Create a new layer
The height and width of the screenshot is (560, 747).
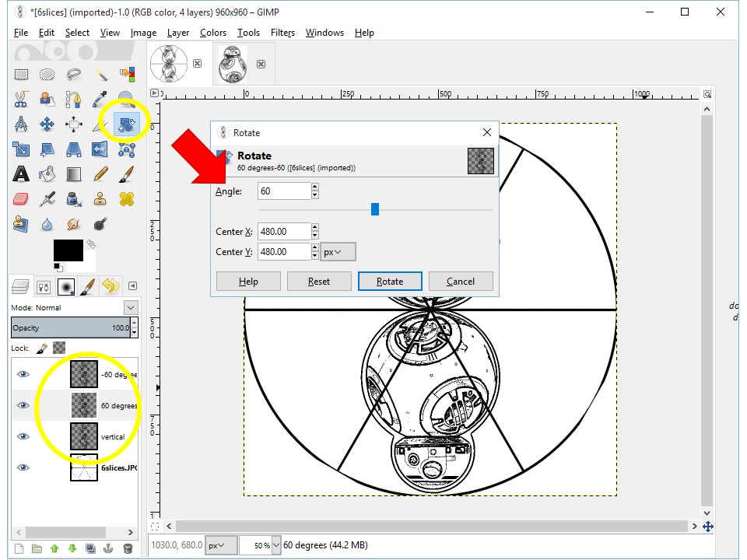click(19, 548)
